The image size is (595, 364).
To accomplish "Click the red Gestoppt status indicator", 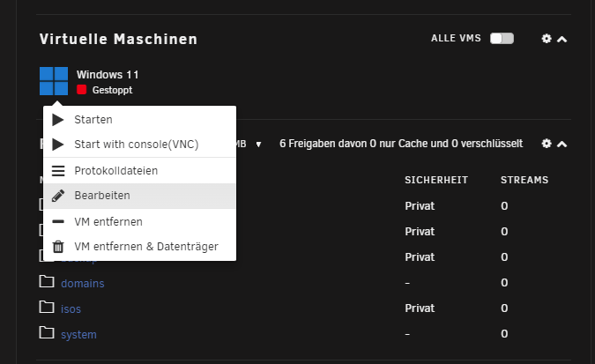I will (x=82, y=90).
